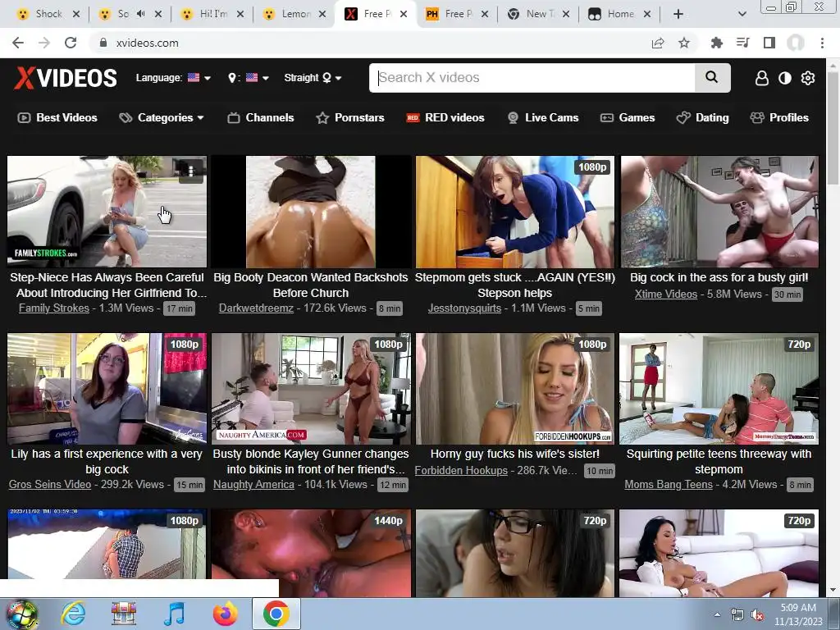Open the Gros Seins Video channel link
Screen dimensions: 840x630
tap(50, 484)
